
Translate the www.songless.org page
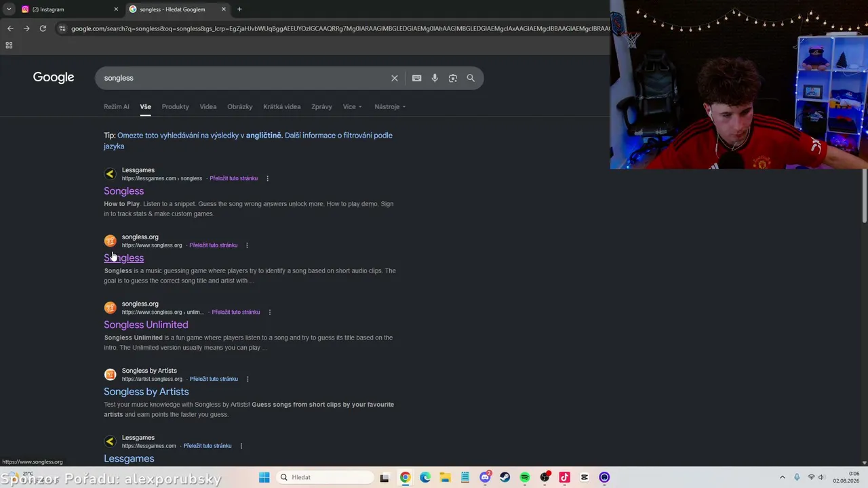pos(214,245)
